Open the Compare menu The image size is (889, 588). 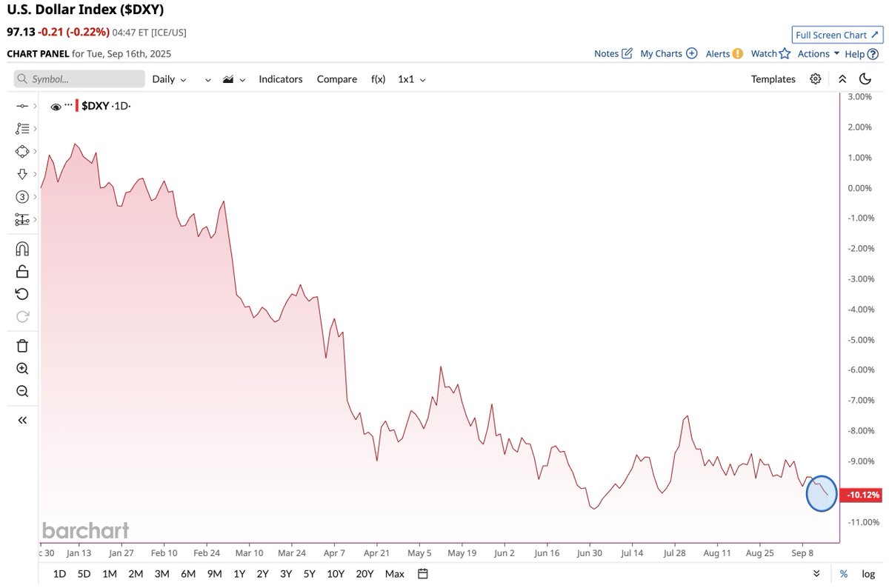point(337,78)
